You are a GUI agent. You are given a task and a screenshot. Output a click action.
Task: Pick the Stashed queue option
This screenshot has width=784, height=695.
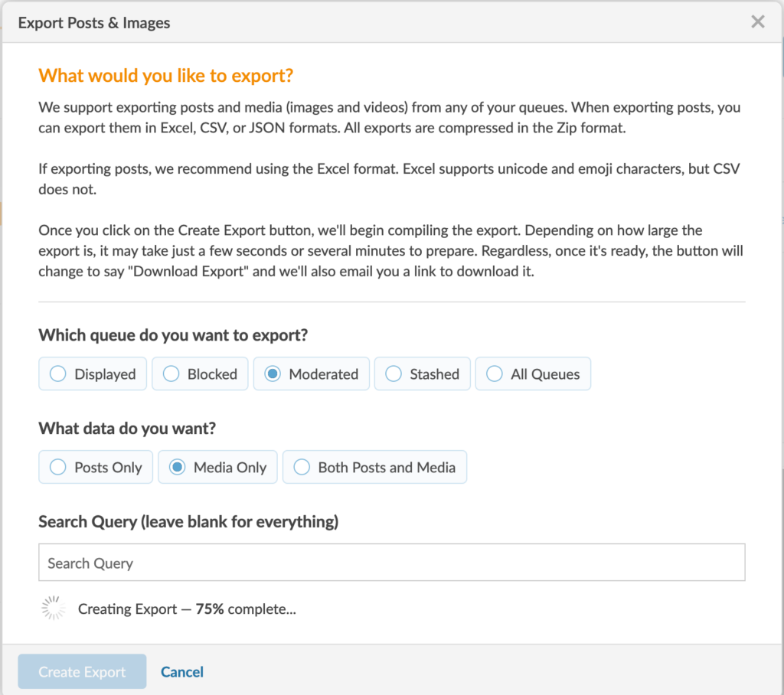(422, 374)
